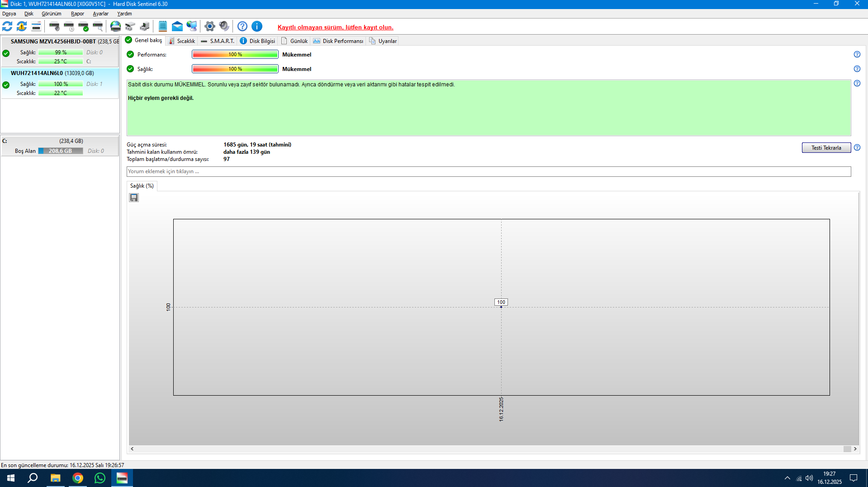Switch to the Günlük tab
The width and height of the screenshot is (868, 487).
coord(294,41)
